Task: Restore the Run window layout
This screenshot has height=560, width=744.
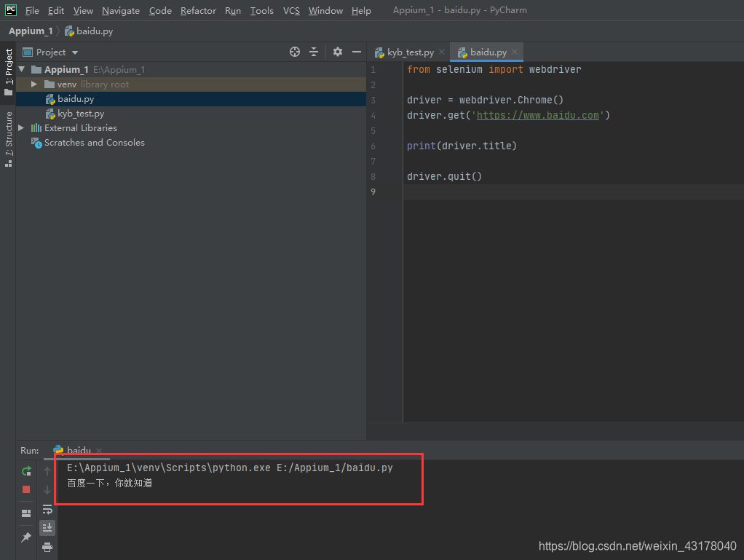Action: coord(25,513)
